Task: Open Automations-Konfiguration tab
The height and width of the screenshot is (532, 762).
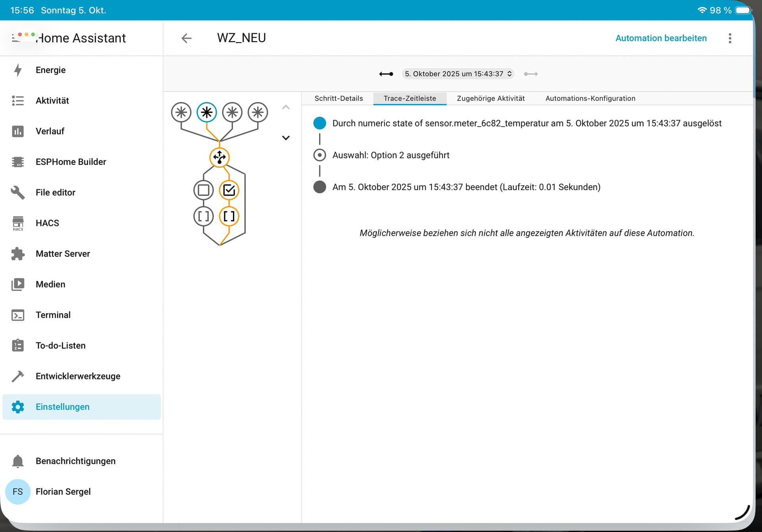Action: (590, 98)
